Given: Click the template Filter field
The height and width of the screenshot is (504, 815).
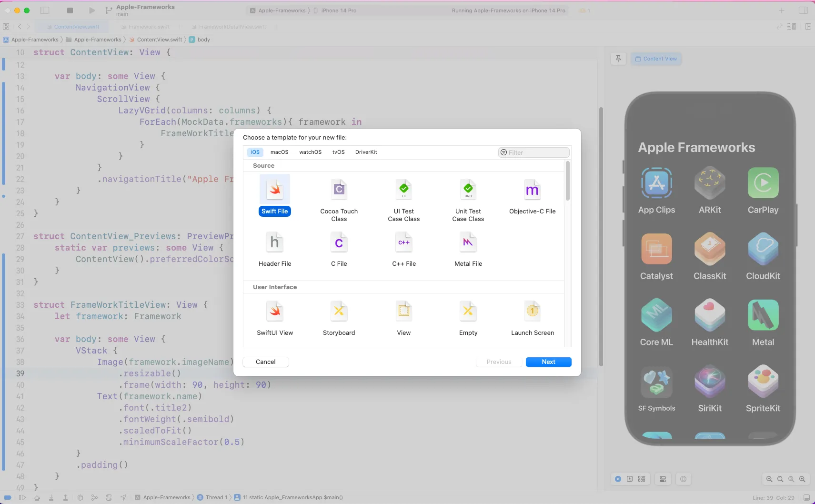Looking at the screenshot, I should [533, 152].
